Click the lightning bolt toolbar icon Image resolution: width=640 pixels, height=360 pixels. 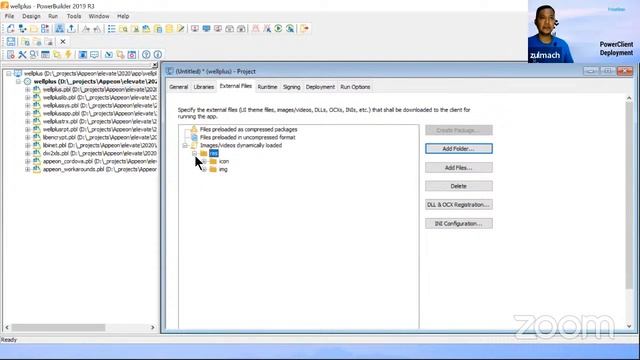click(68, 55)
